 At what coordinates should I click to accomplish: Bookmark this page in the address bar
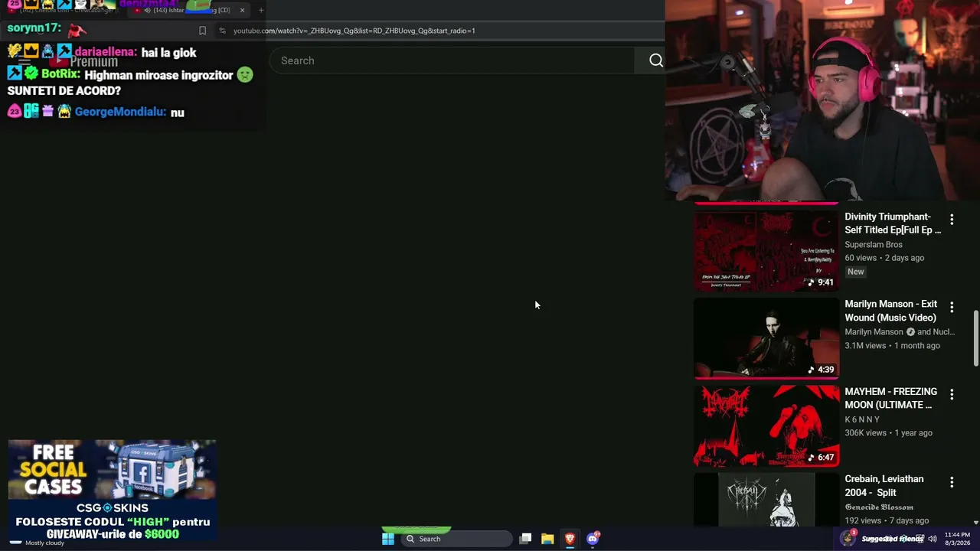[202, 31]
